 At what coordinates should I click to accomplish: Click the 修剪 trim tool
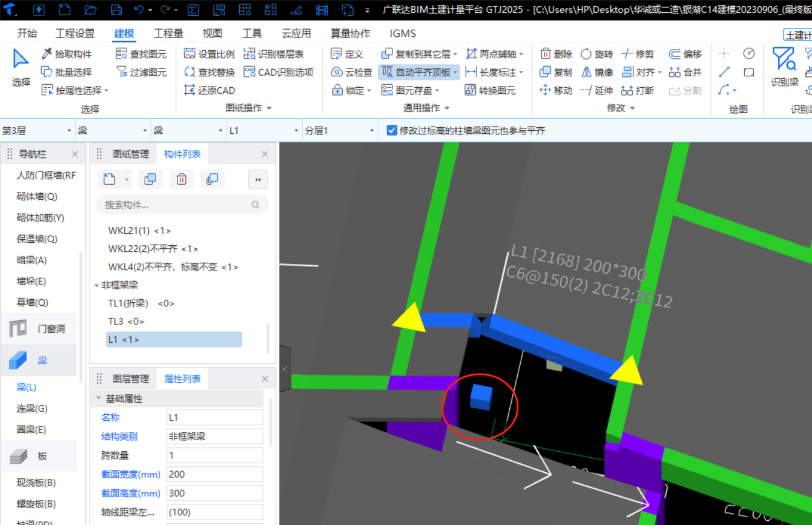coord(638,54)
